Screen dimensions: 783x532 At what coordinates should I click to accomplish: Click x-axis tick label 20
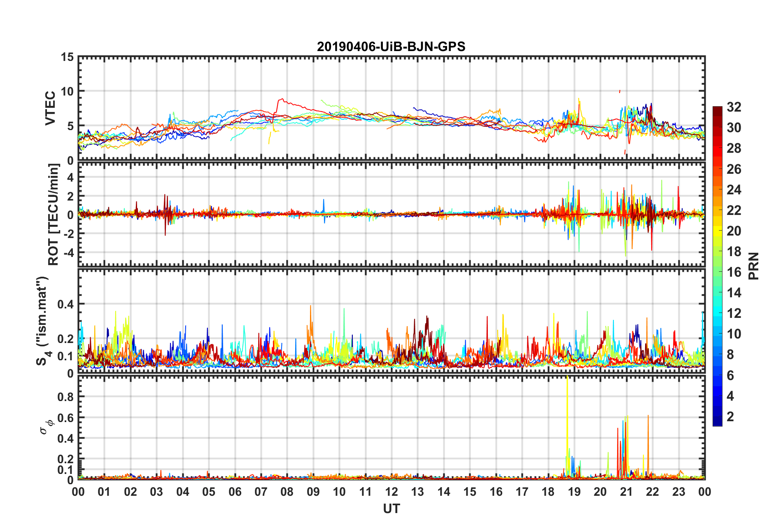[600, 492]
